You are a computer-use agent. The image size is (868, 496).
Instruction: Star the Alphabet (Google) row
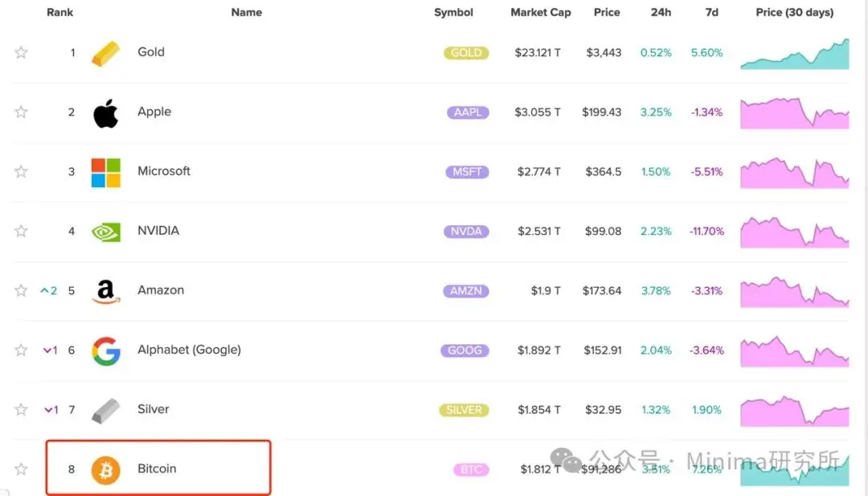pos(21,350)
